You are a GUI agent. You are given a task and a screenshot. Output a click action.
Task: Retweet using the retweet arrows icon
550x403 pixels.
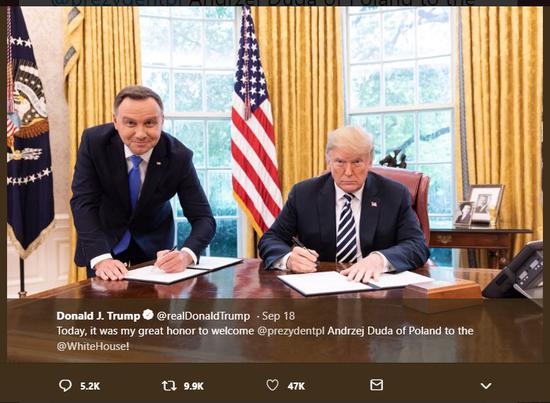[169, 386]
